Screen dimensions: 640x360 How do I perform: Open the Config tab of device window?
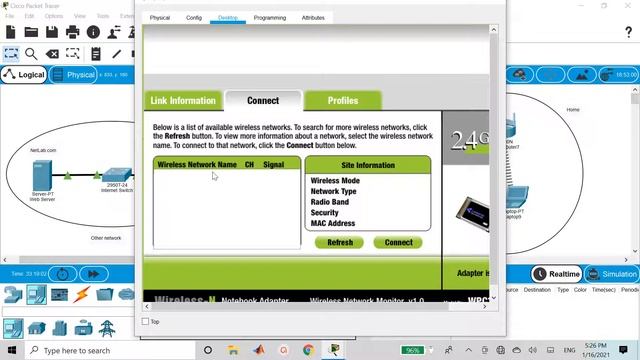194,18
